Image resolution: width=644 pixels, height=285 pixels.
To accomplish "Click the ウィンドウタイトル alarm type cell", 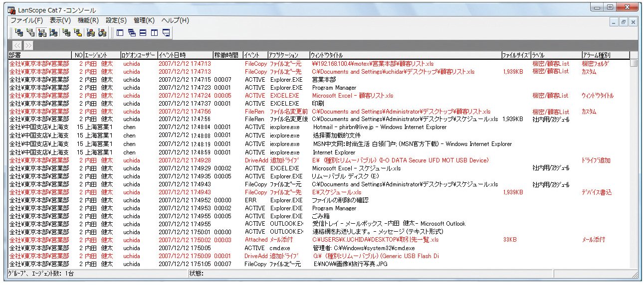I will coord(598,96).
